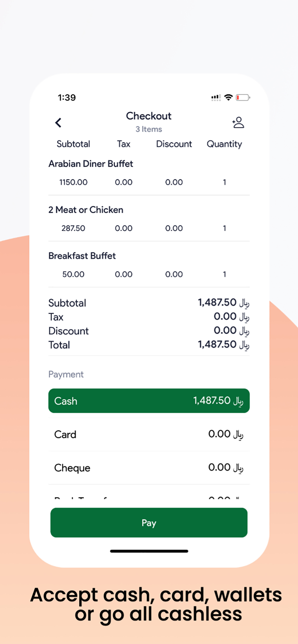The image size is (298, 644).
Task: Tap the Checkout title
Action: 149,116
